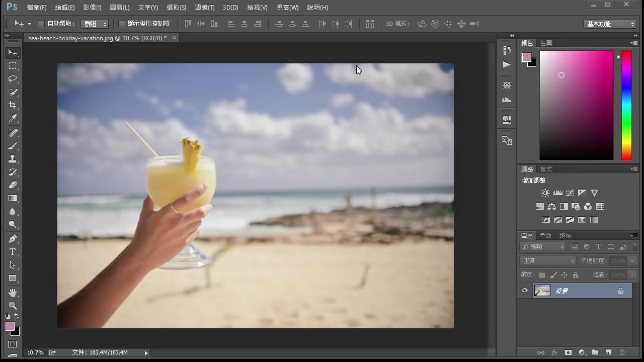Add a Brightness/Contrast adjustment layer
The height and width of the screenshot is (362, 644).
[x=545, y=193]
